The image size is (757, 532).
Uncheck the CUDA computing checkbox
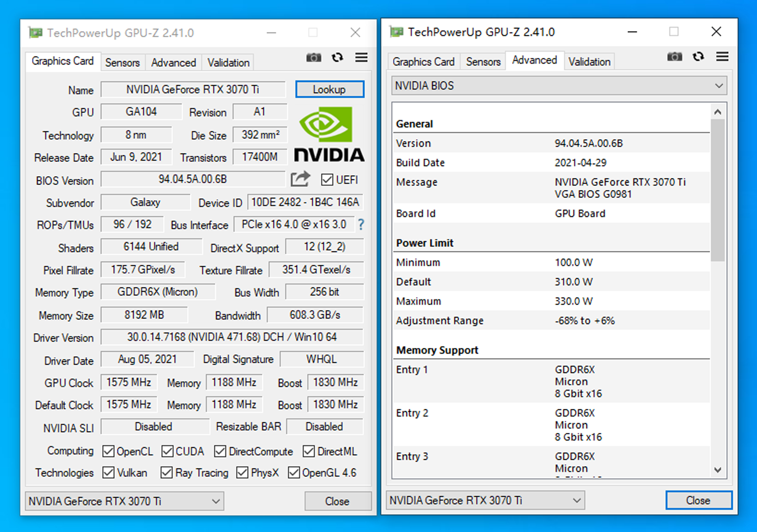pos(168,451)
